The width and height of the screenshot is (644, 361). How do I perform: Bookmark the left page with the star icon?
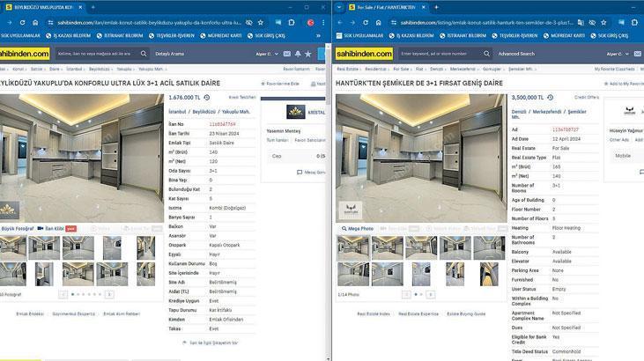tap(263, 20)
